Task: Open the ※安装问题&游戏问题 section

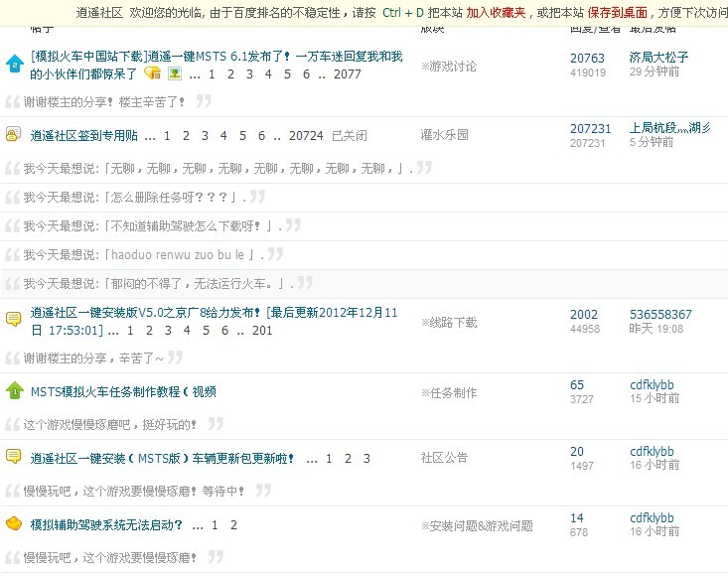Action: [477, 525]
